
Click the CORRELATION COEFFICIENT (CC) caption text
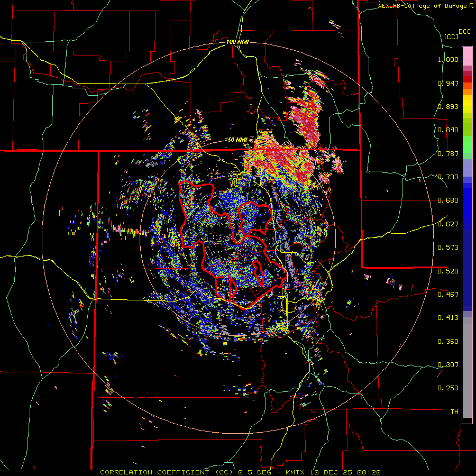click(x=167, y=472)
